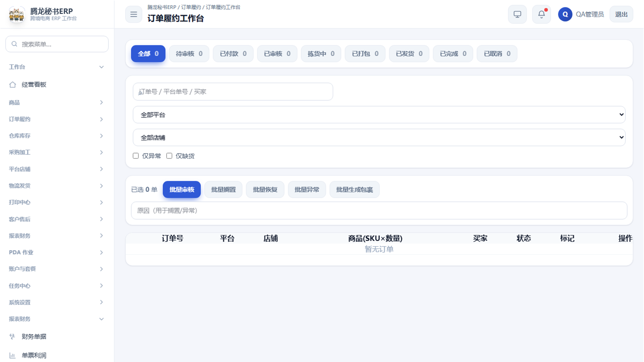The height and width of the screenshot is (362, 644).
Task: Enable the 仅缺货 checkbox
Action: click(169, 156)
